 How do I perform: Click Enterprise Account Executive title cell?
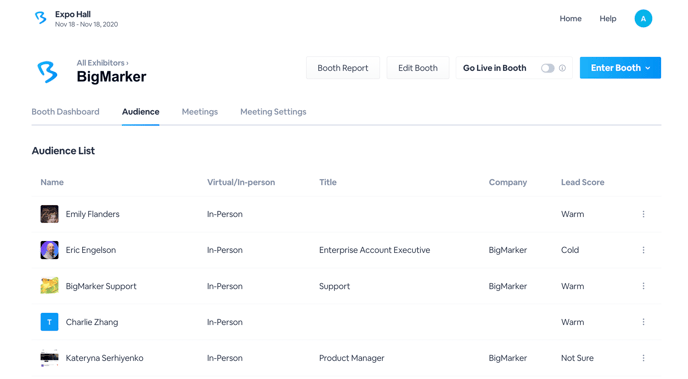pyautogui.click(x=374, y=250)
